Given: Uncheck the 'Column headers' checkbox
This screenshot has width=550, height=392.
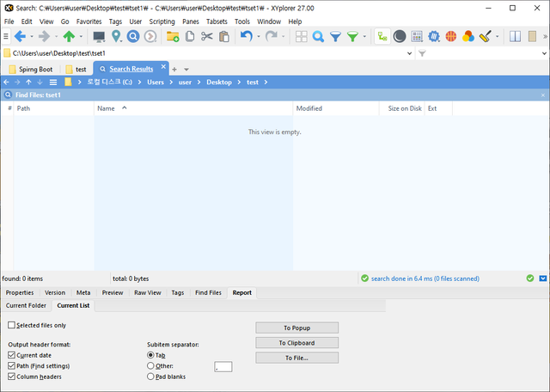Looking at the screenshot, I should coord(11,377).
